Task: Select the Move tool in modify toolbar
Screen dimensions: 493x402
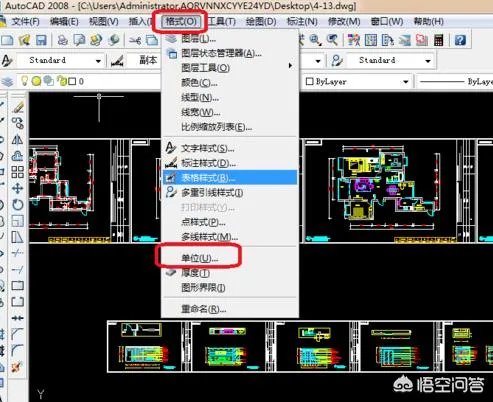Action: coord(17,188)
